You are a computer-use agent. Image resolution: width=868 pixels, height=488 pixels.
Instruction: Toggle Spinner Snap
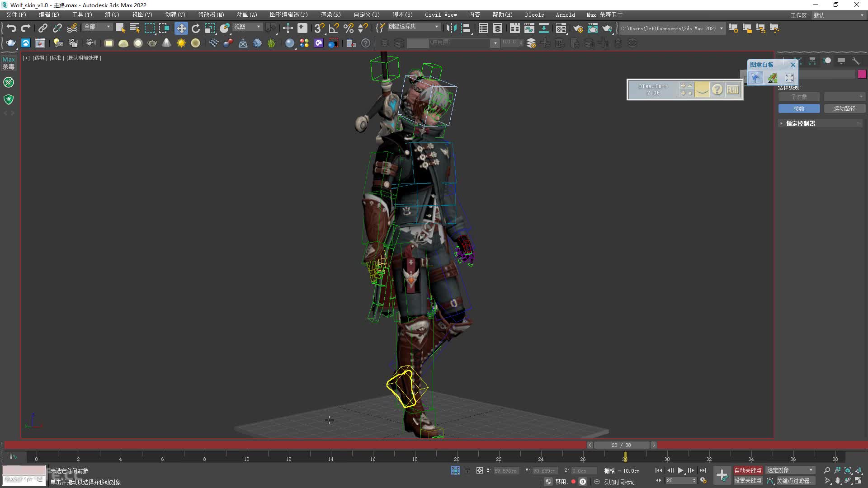click(363, 28)
